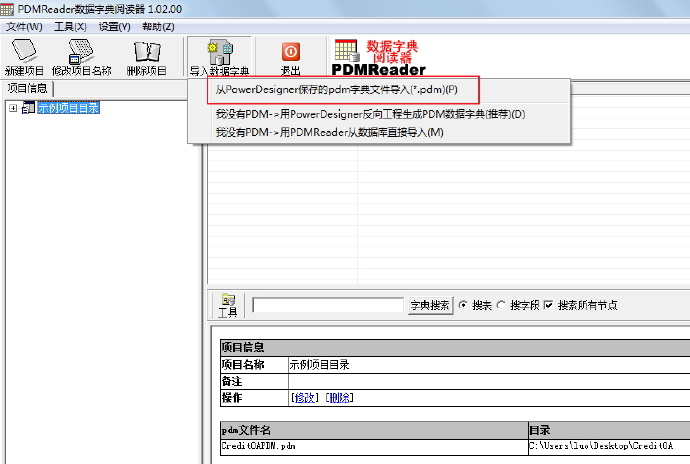Select the 搜字段 radio button
690x464 pixels.
[x=501, y=305]
